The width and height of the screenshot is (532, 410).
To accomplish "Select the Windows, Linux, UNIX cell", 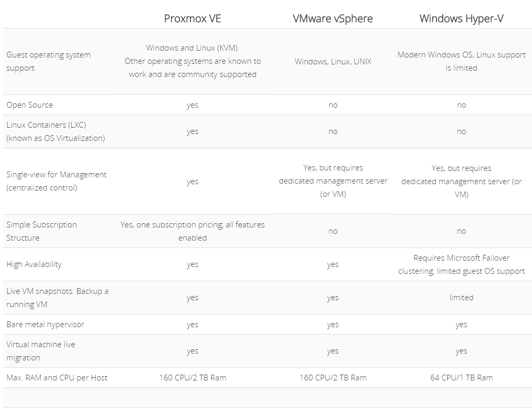I will tap(333, 61).
